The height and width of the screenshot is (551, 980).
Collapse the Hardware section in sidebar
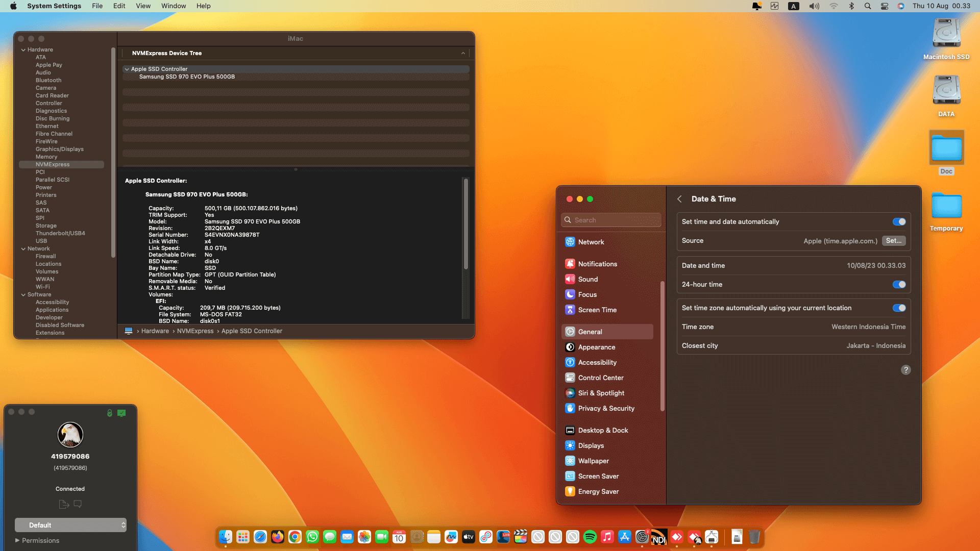pyautogui.click(x=23, y=49)
